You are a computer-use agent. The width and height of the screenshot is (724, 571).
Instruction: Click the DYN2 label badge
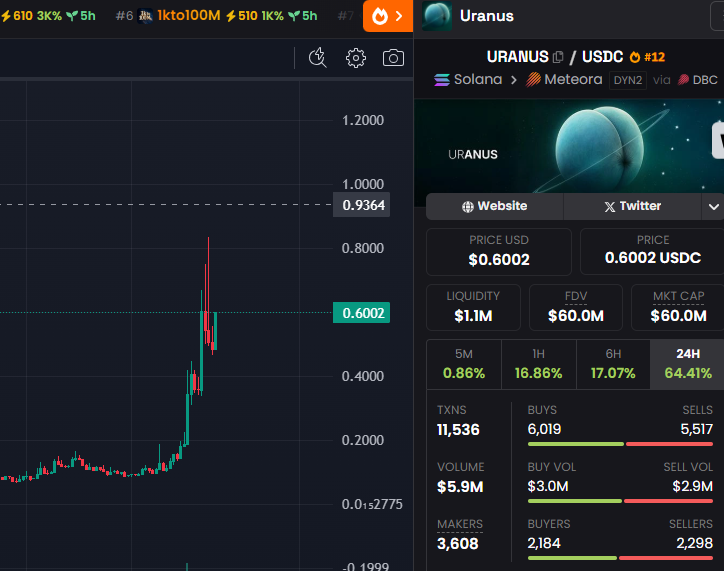627,80
